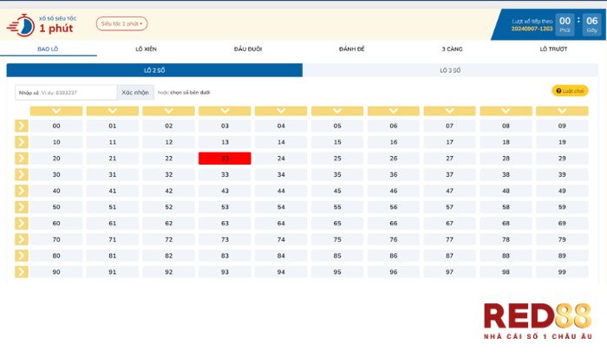Click the Nhập số input field
Image resolution: width=607 pixels, height=364 pixels.
pyautogui.click(x=66, y=93)
